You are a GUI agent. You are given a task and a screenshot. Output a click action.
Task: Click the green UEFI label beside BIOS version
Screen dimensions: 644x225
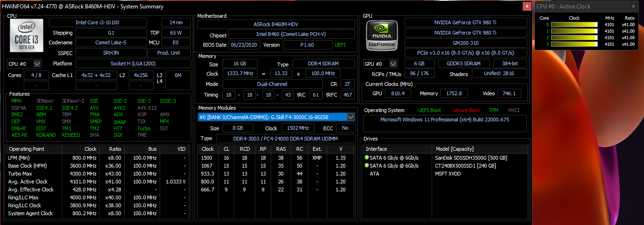click(340, 45)
